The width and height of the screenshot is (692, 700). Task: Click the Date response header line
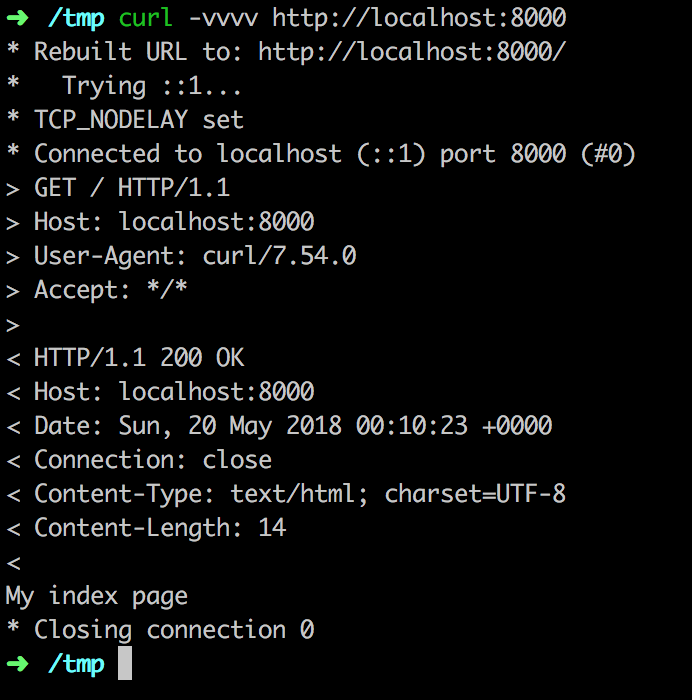pyautogui.click(x=292, y=426)
